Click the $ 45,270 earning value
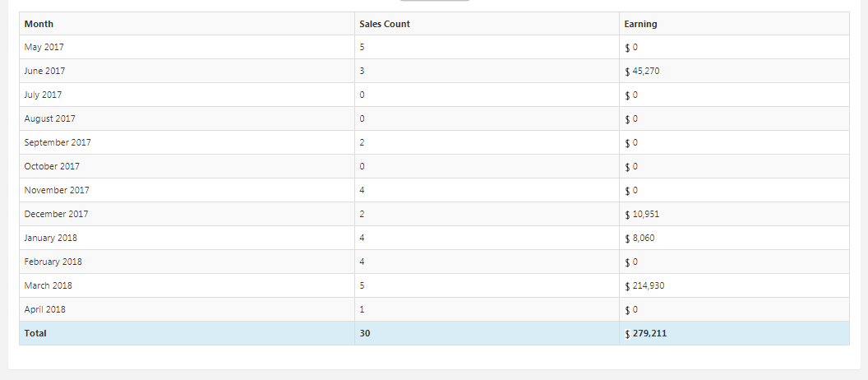 click(x=642, y=71)
